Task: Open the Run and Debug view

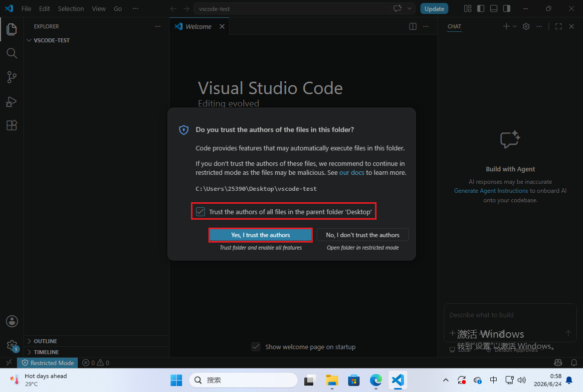Action: click(11, 101)
